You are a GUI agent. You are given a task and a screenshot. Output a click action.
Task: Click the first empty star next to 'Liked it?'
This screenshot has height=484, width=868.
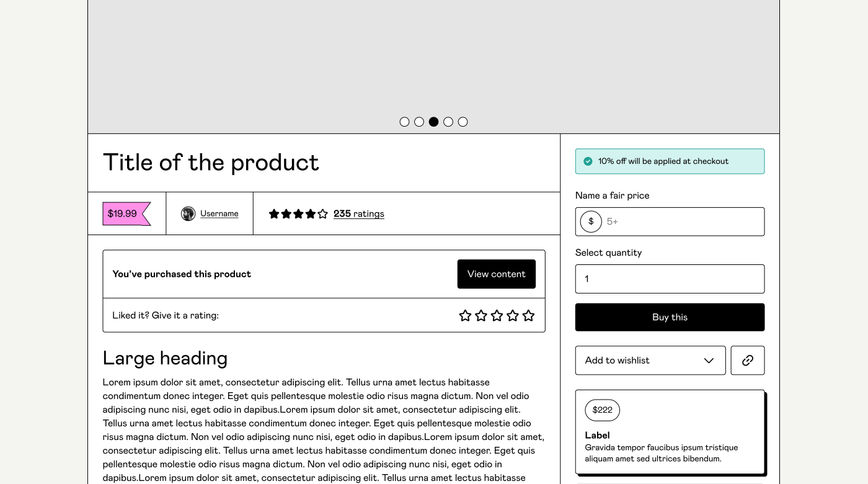tap(466, 315)
